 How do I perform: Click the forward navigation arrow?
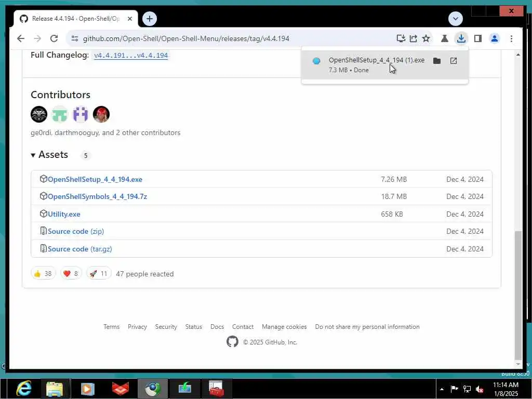tap(37, 38)
